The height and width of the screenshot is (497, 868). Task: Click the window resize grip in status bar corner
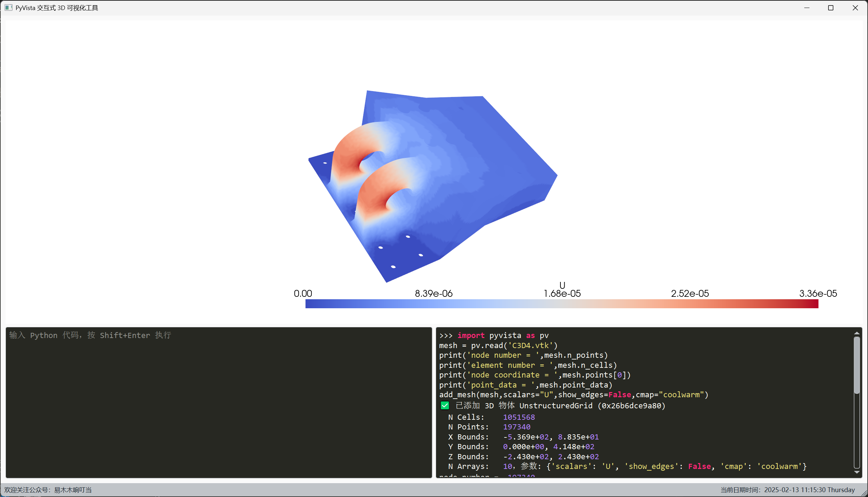(864, 493)
